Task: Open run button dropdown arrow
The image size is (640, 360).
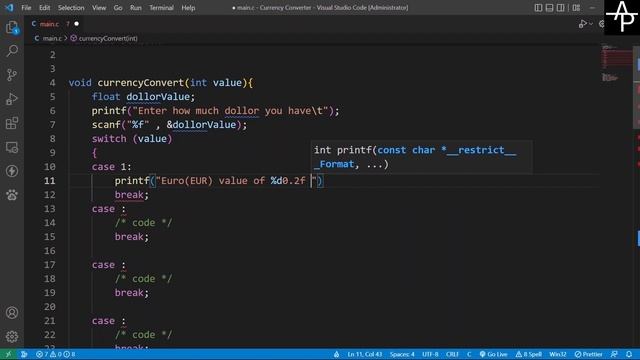Action: coord(591,24)
